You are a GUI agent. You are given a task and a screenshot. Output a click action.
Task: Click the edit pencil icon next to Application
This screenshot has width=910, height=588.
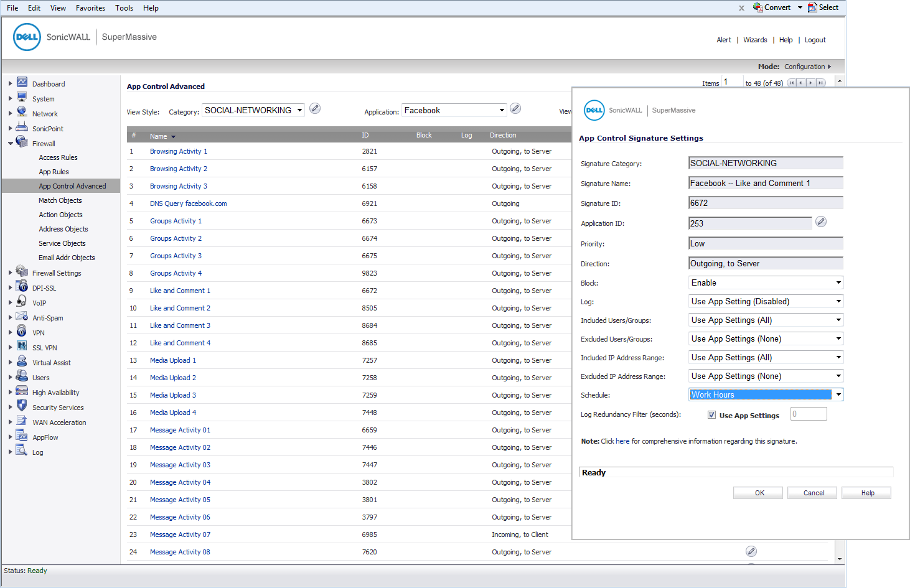pos(515,109)
